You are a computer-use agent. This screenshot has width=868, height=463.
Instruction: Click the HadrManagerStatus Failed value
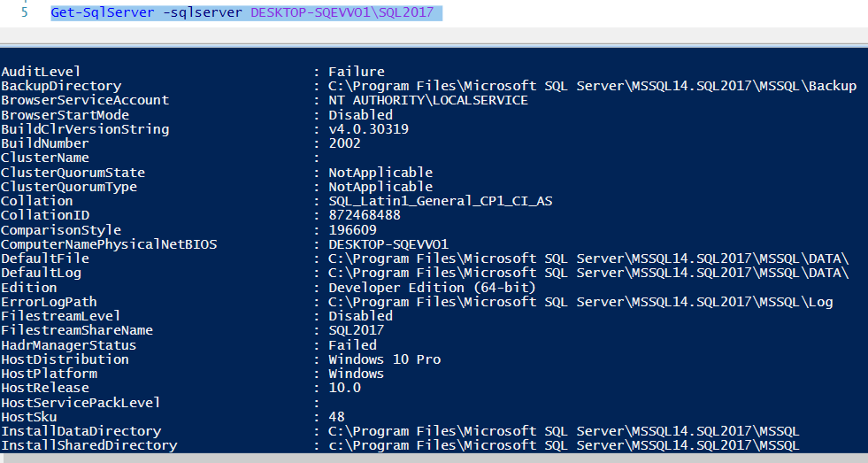(352, 345)
